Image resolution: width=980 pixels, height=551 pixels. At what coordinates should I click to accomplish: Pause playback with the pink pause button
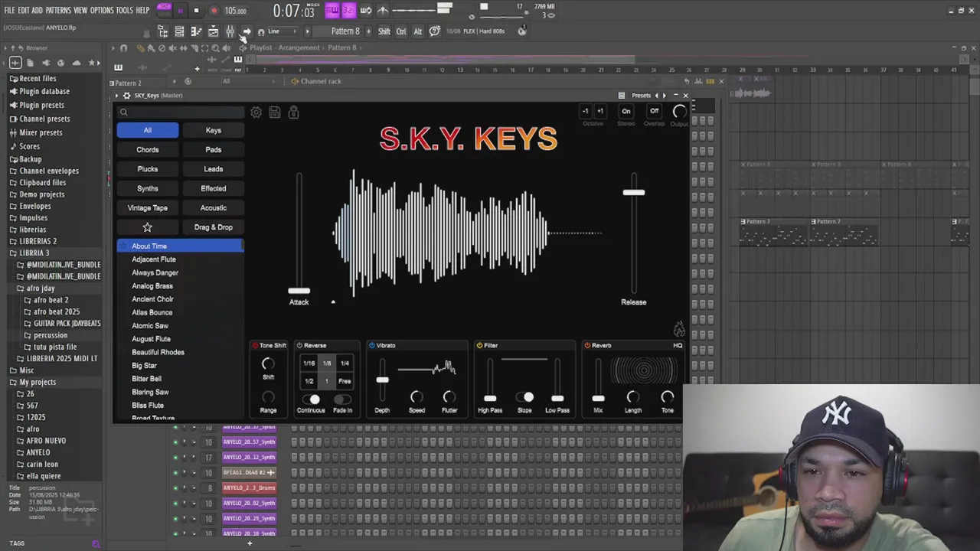[x=180, y=11]
